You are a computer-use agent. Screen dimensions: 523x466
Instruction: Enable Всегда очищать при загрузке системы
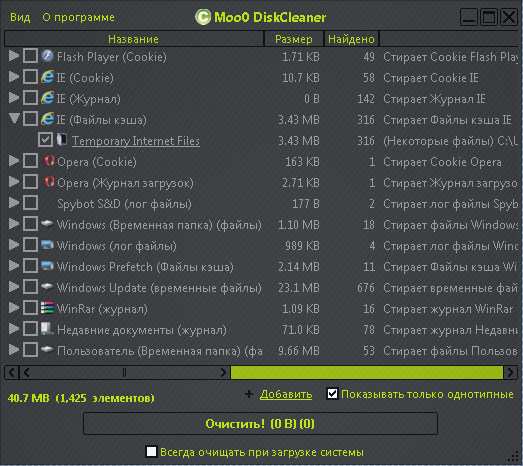151,452
